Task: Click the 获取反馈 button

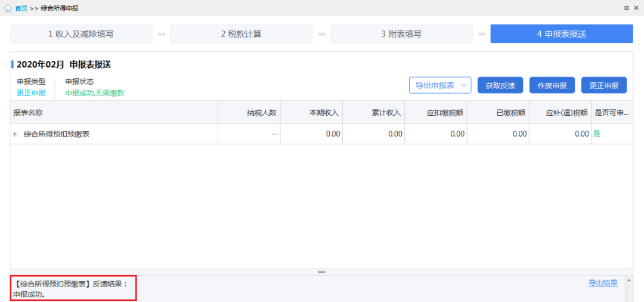Action: click(500, 85)
